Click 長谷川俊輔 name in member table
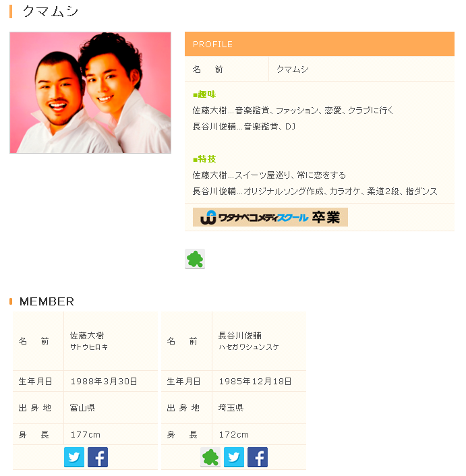Viewport: 466px width, 476px height. coord(240,336)
